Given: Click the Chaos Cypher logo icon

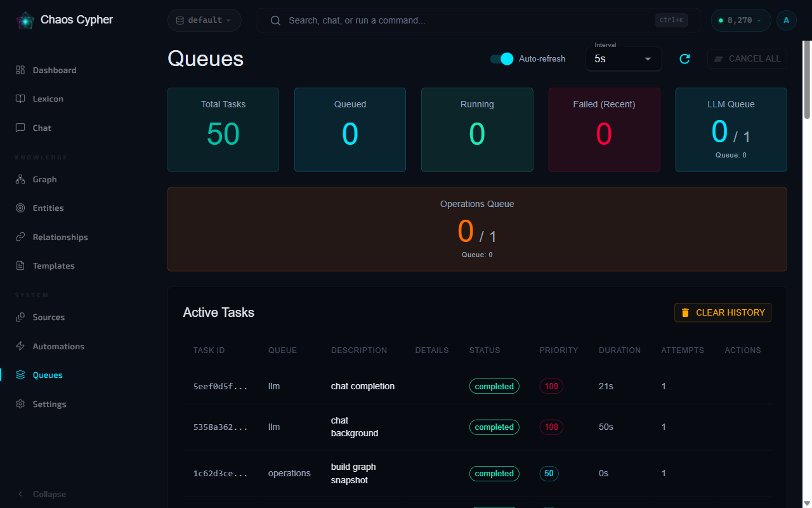Looking at the screenshot, I should pos(25,20).
